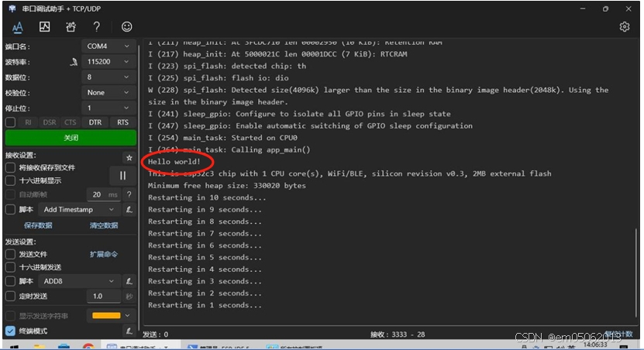Click 'Restarting in 10 seconds...' line

tap(207, 197)
